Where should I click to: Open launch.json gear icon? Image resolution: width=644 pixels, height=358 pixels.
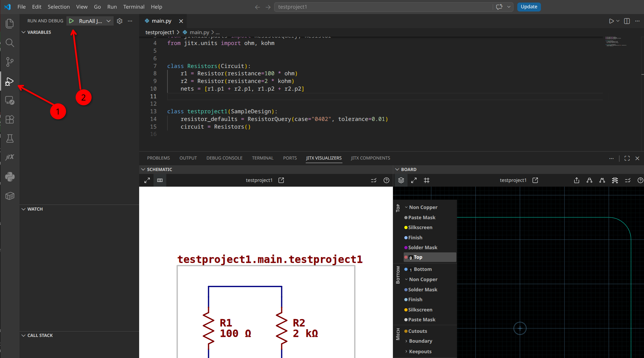tap(120, 21)
